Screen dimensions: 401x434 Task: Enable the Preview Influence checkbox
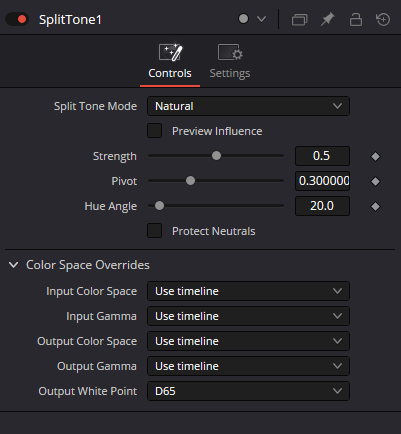[154, 131]
